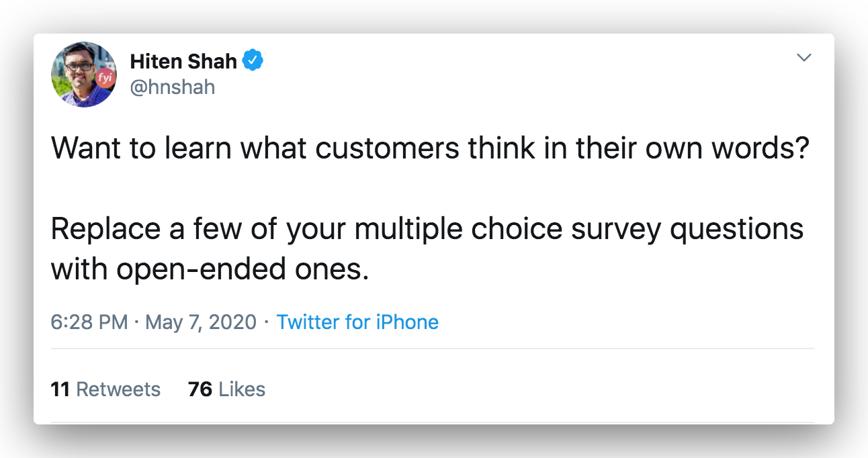Expand the tweet options chevron
Screen dimensions: 868x458
click(804, 58)
